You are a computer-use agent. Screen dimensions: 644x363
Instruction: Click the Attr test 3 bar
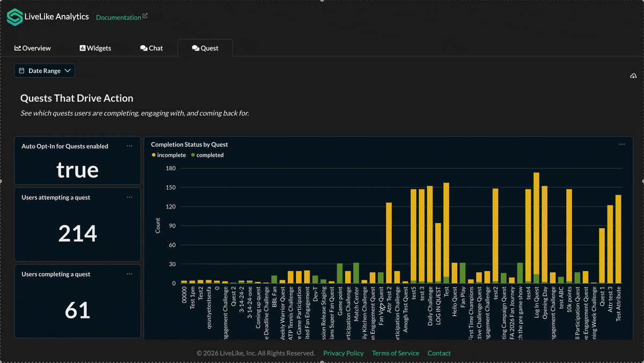tap(610, 244)
